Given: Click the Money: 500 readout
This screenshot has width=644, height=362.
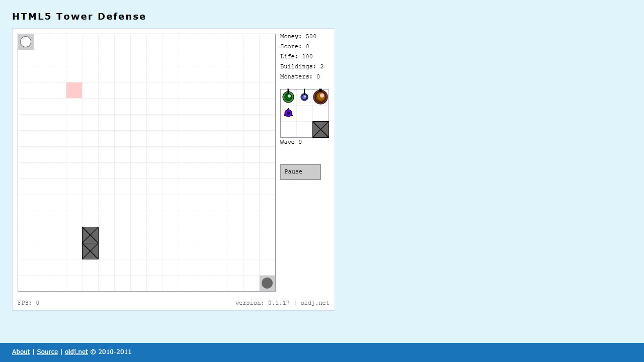Looking at the screenshot, I should tap(298, 36).
